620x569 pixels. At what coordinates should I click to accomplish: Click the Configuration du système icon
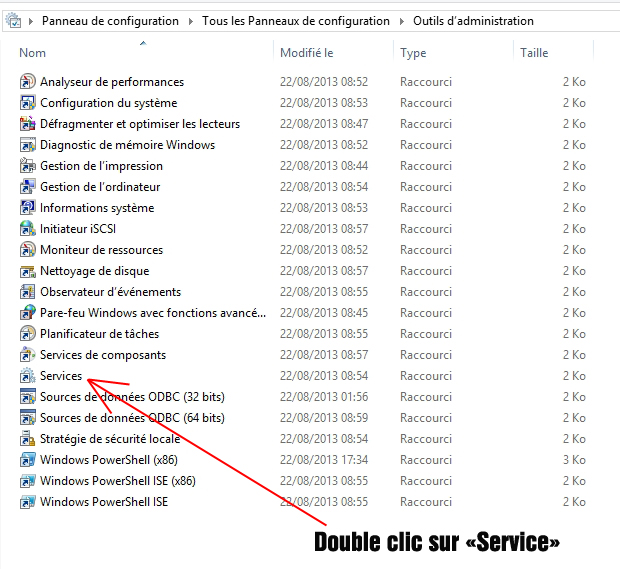[x=28, y=102]
